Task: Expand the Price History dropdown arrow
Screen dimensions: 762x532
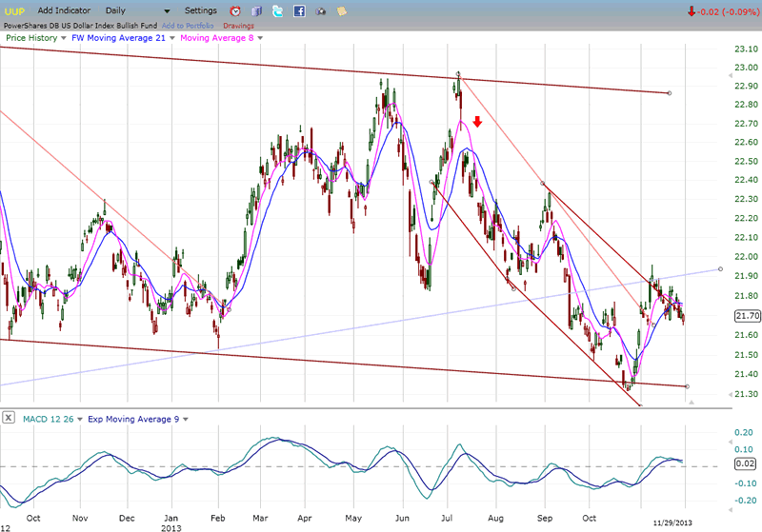Action: 63,38
